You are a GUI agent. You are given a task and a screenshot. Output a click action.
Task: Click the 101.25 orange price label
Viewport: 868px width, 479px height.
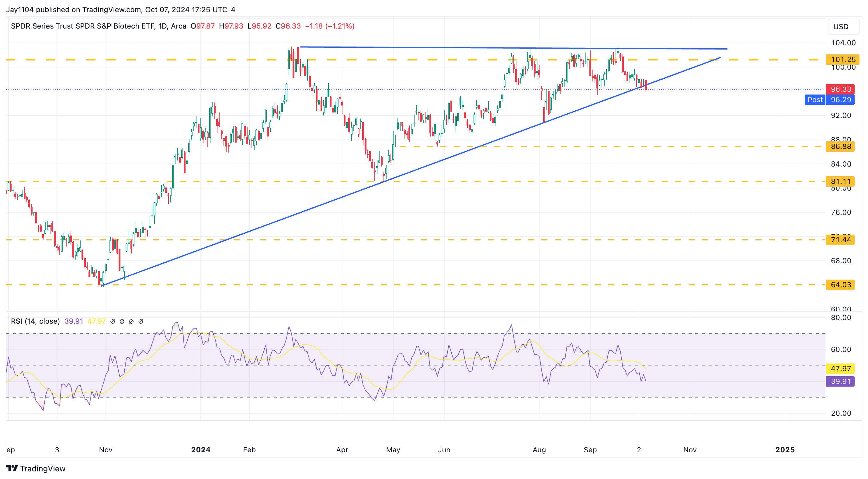click(843, 60)
